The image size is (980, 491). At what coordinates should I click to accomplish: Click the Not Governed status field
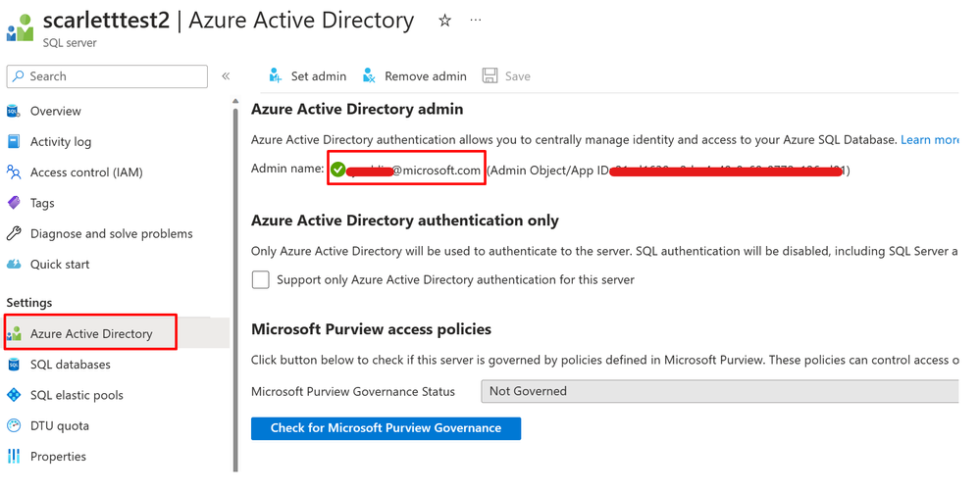pyautogui.click(x=719, y=392)
